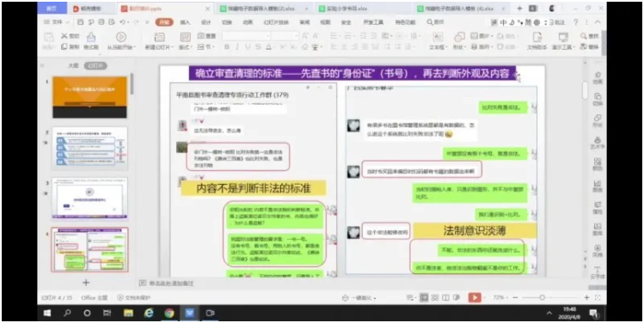Open the 插入 ribbon tab
The width and height of the screenshot is (644, 323).
click(186, 22)
